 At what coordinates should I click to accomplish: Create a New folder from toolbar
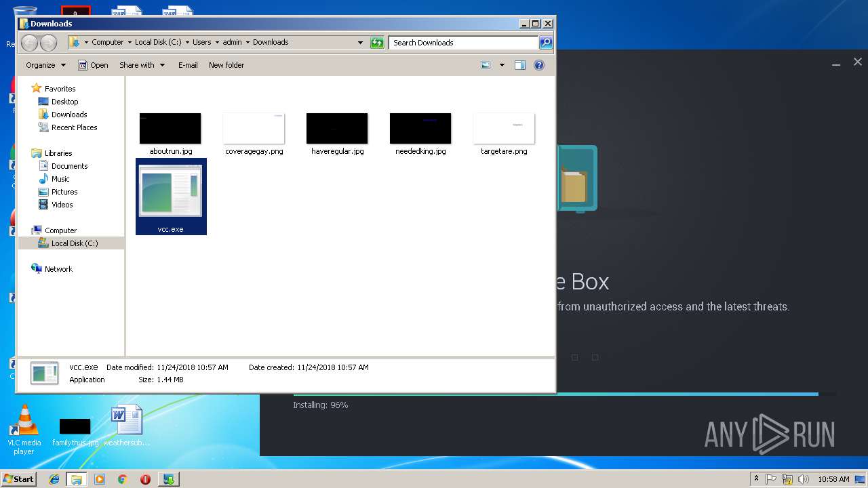click(x=226, y=65)
